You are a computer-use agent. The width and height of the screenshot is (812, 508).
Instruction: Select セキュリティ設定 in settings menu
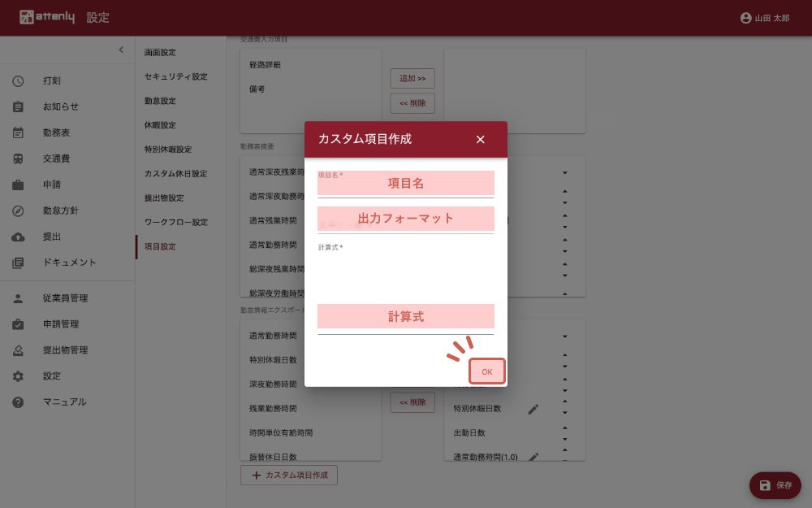coord(176,76)
